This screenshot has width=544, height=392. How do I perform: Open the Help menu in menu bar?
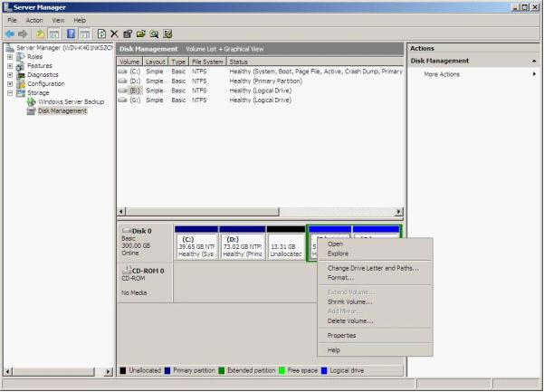[x=80, y=21]
